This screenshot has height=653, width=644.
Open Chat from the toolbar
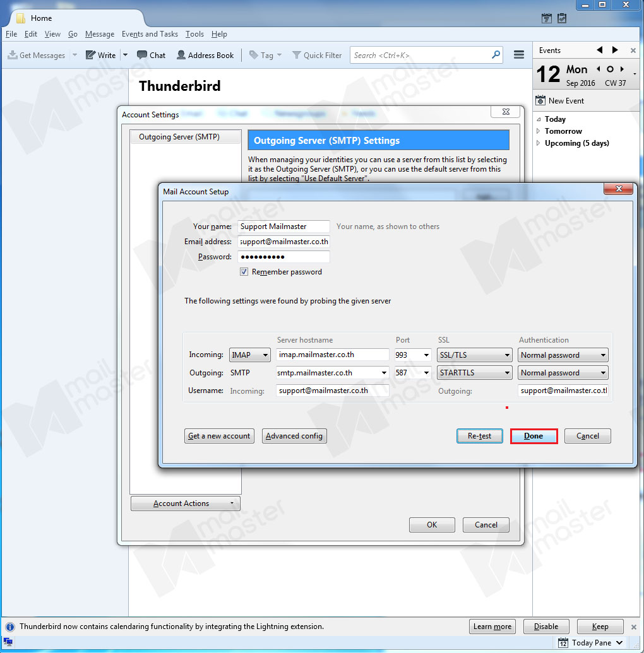pos(152,55)
